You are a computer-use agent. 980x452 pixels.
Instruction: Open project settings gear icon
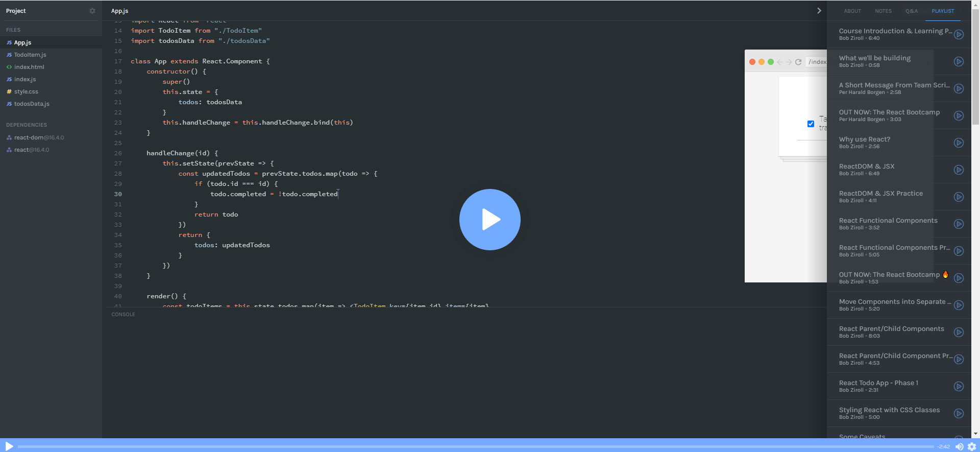pos(92,11)
